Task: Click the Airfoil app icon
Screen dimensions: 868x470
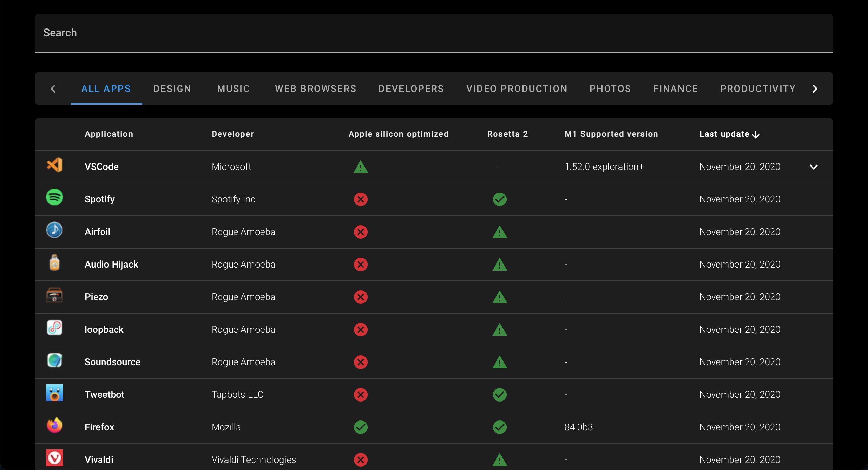Action: [55, 230]
